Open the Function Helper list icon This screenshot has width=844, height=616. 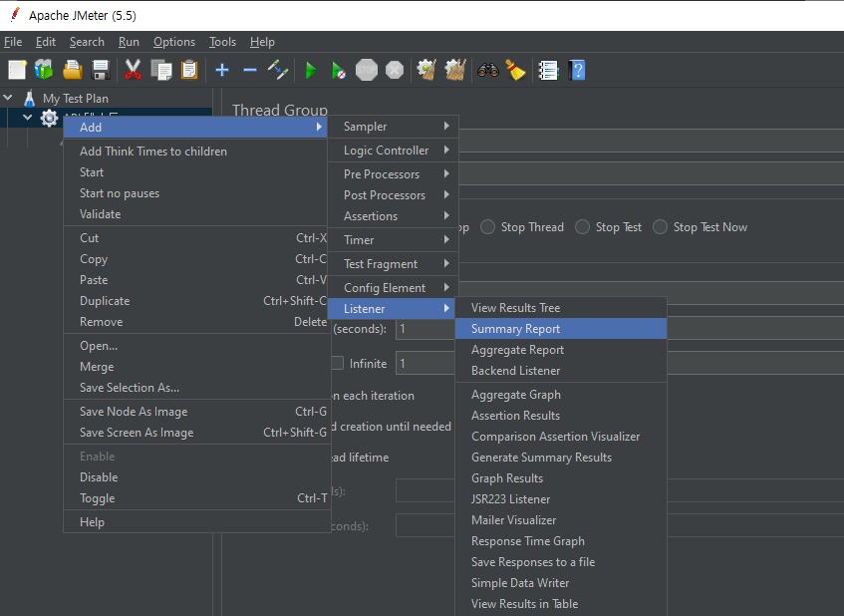(548, 70)
